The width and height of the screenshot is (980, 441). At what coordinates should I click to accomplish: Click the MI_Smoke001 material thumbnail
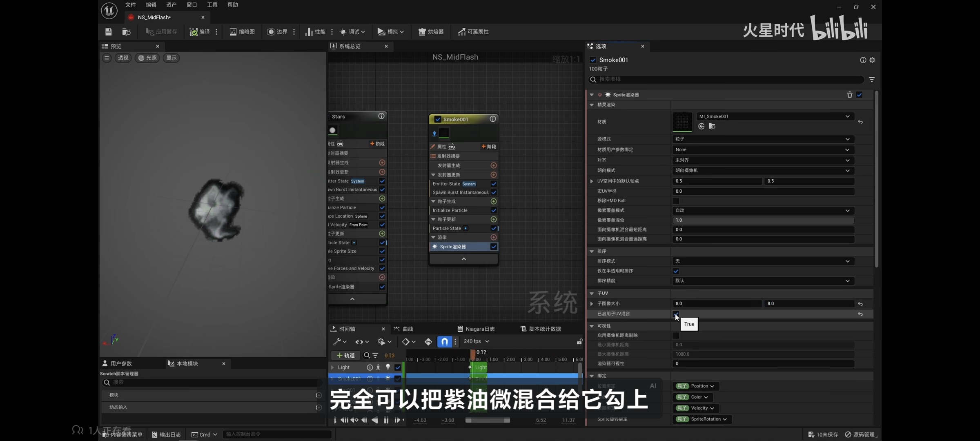(x=682, y=122)
